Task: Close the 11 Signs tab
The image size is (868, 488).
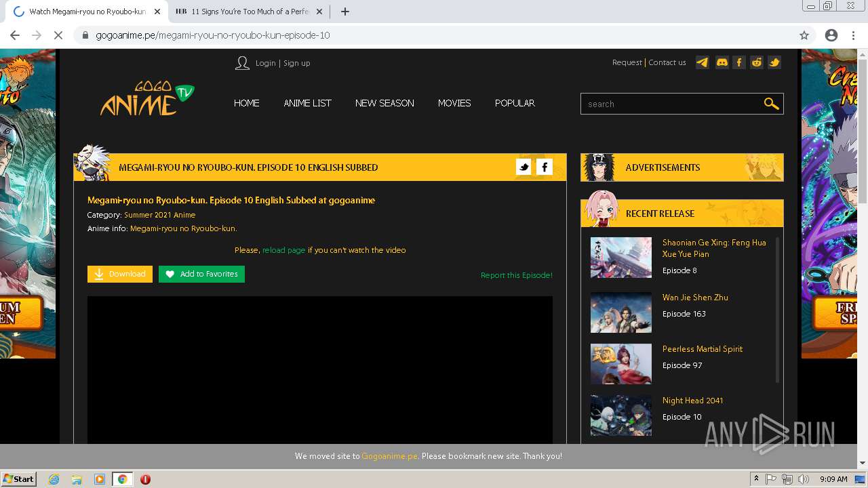Action: [x=319, y=12]
